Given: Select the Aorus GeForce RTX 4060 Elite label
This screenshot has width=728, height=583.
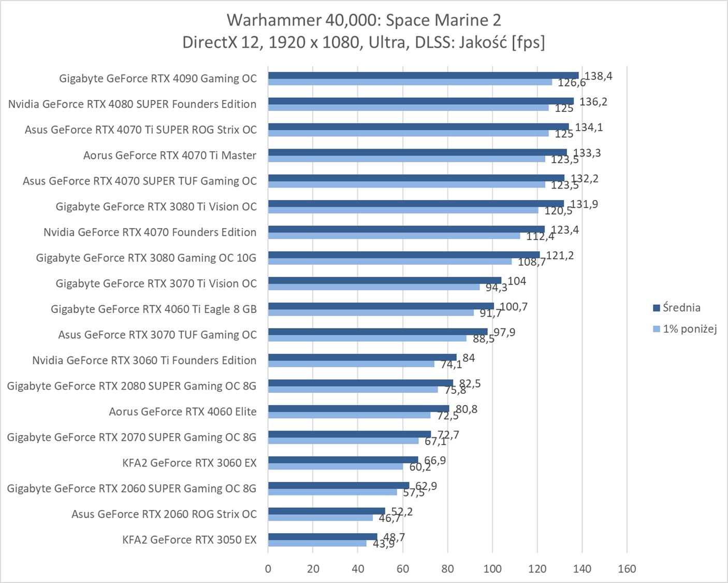Looking at the screenshot, I should [x=183, y=412].
